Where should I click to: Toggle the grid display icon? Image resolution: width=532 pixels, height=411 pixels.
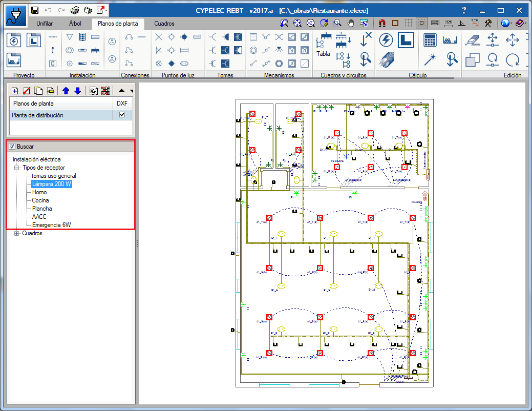(x=409, y=23)
